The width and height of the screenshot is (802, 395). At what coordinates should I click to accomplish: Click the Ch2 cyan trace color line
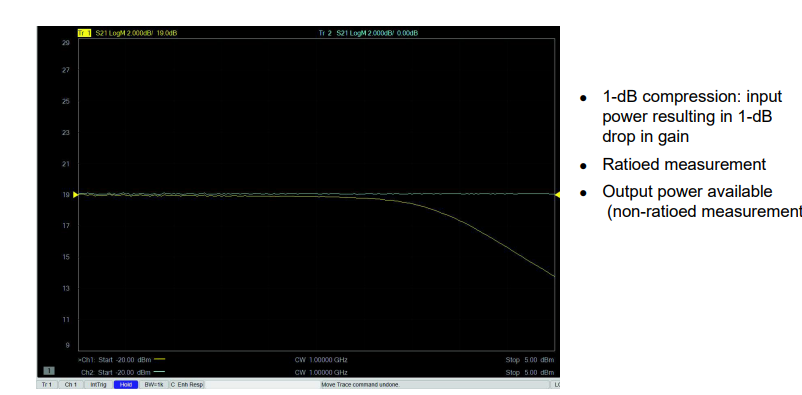[160, 372]
